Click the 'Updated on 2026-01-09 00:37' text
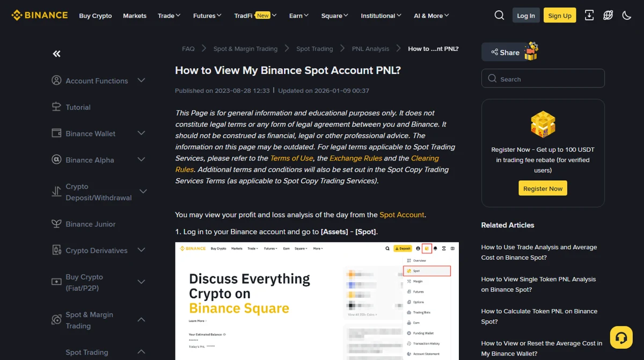Image resolution: width=644 pixels, height=360 pixels. [324, 91]
